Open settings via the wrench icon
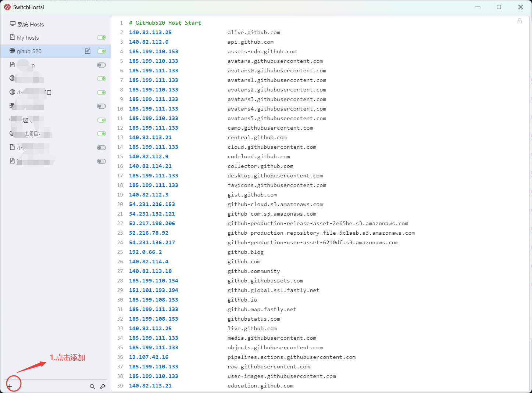Screen dimensions: 532x393 click(103, 386)
